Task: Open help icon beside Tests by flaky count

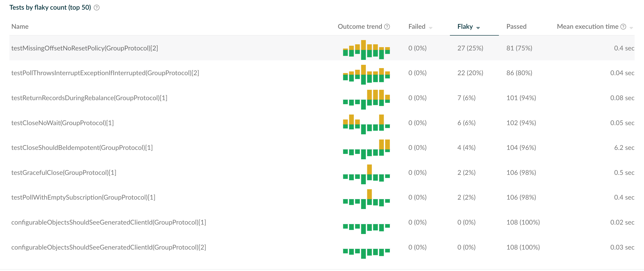Action: (x=97, y=8)
